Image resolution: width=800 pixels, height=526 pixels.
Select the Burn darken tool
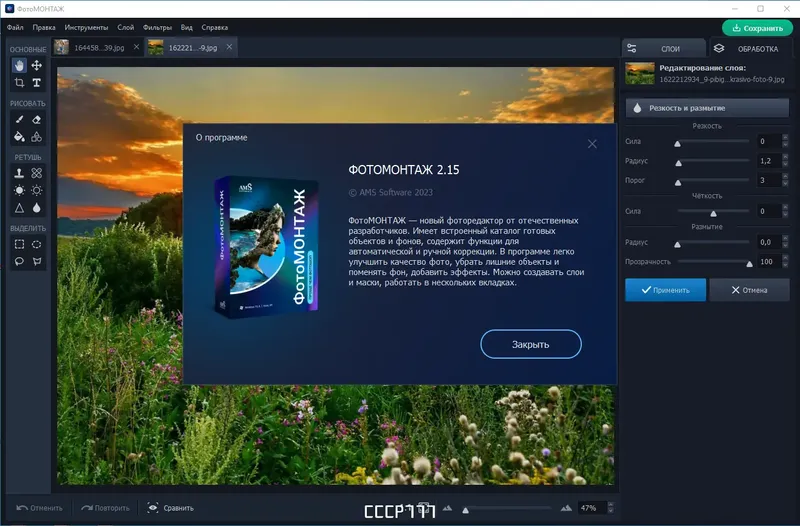pos(37,190)
